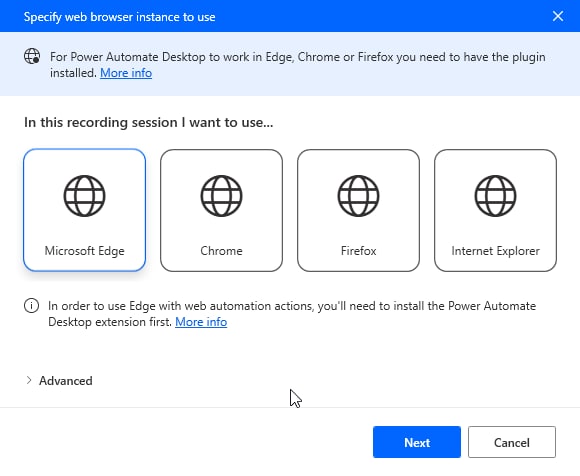Screen dimensions: 580x476
Task: Click the Chrome globe icon
Action: [221, 196]
